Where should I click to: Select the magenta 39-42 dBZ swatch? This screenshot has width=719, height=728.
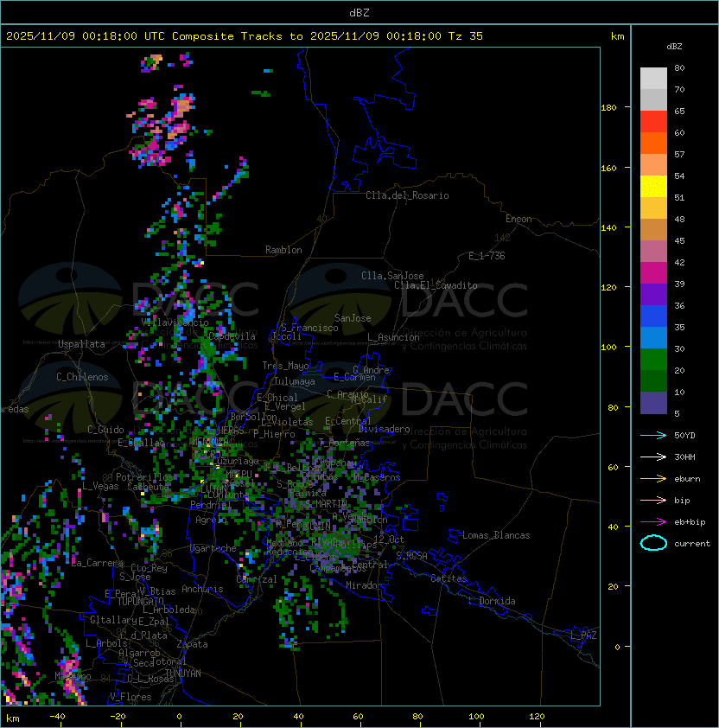pyautogui.click(x=653, y=273)
